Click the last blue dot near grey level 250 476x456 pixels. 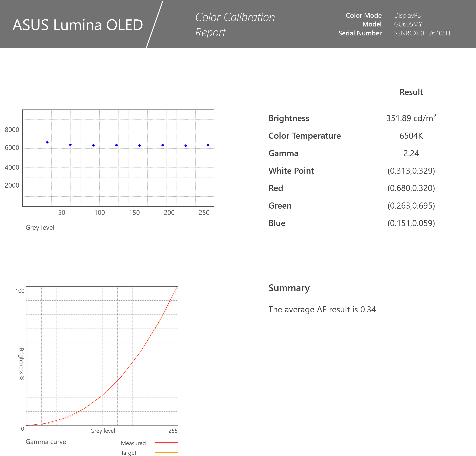pyautogui.click(x=208, y=145)
